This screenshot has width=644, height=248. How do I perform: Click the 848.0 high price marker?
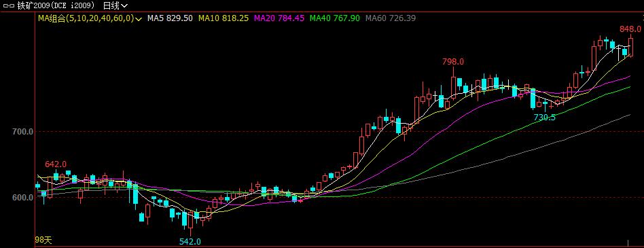[x=630, y=29]
